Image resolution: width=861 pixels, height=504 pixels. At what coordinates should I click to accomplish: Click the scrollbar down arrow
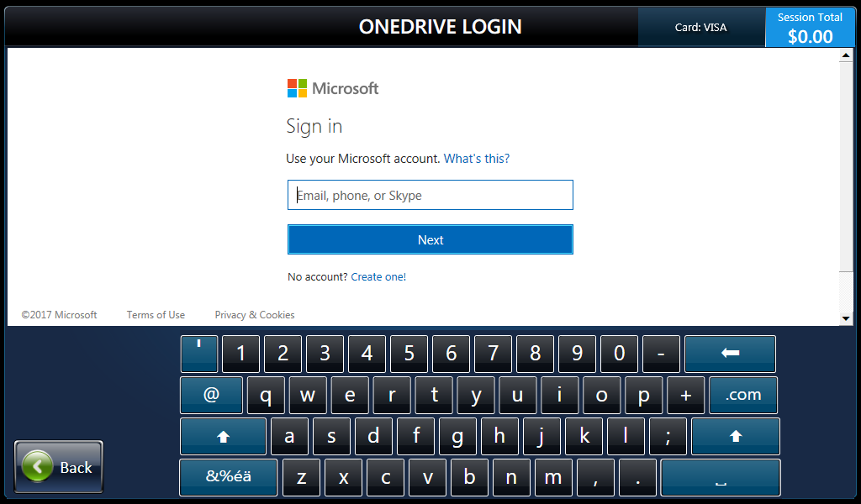[846, 318]
